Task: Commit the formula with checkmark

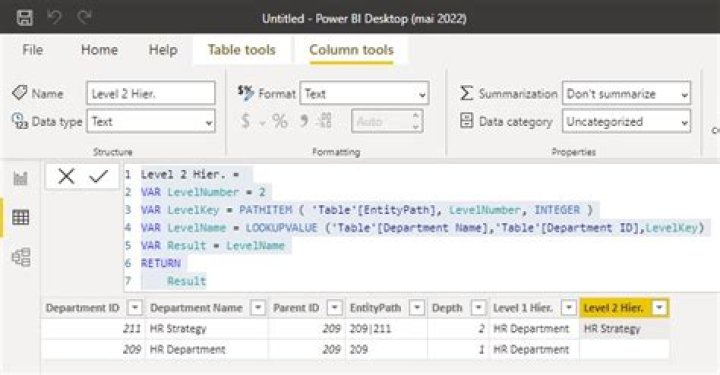Action: tap(98, 176)
